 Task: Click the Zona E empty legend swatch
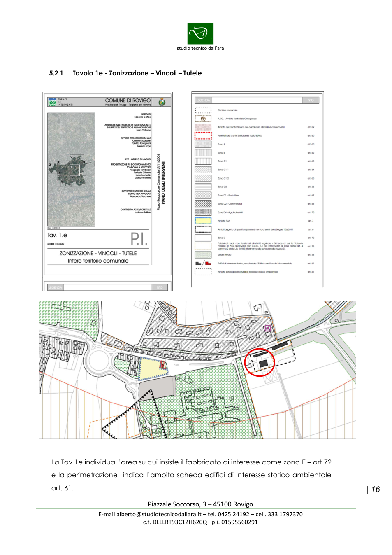pyautogui.click(x=203, y=238)
